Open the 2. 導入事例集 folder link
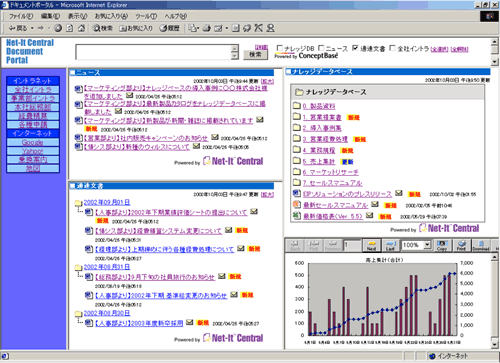 (x=322, y=128)
